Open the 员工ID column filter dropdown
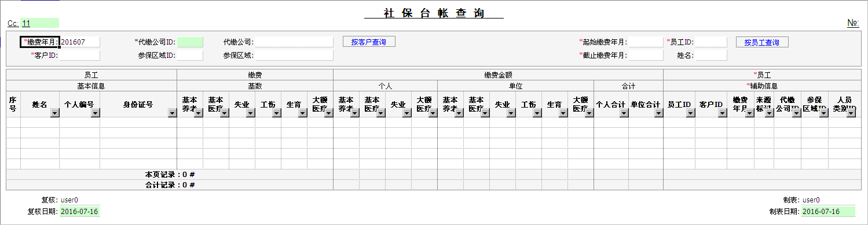The width and height of the screenshot is (868, 225). point(690,113)
